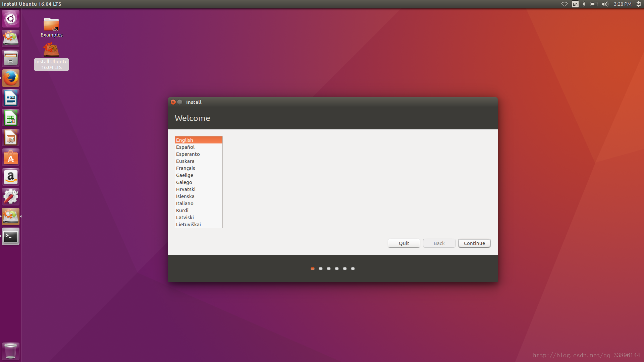Screen dimensions: 644x362
Task: Open LibreOffice Writer from the launcher
Action: click(x=11, y=98)
